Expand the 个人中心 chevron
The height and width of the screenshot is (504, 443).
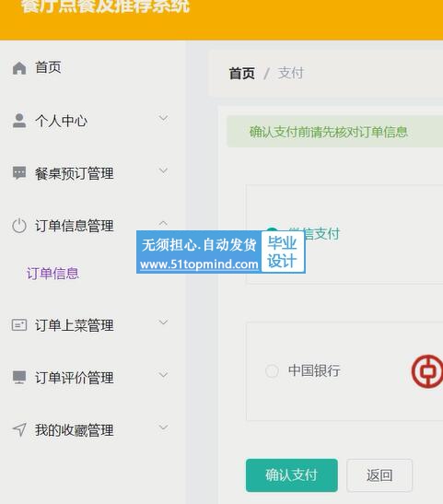coord(164,118)
